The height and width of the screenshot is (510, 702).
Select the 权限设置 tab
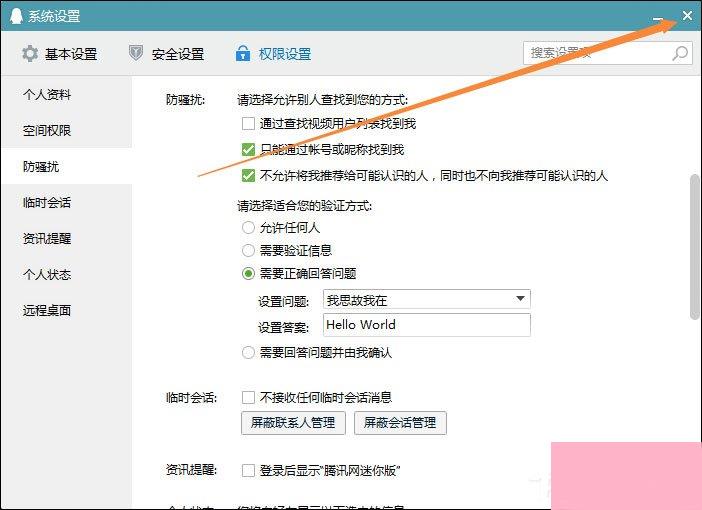(x=274, y=54)
